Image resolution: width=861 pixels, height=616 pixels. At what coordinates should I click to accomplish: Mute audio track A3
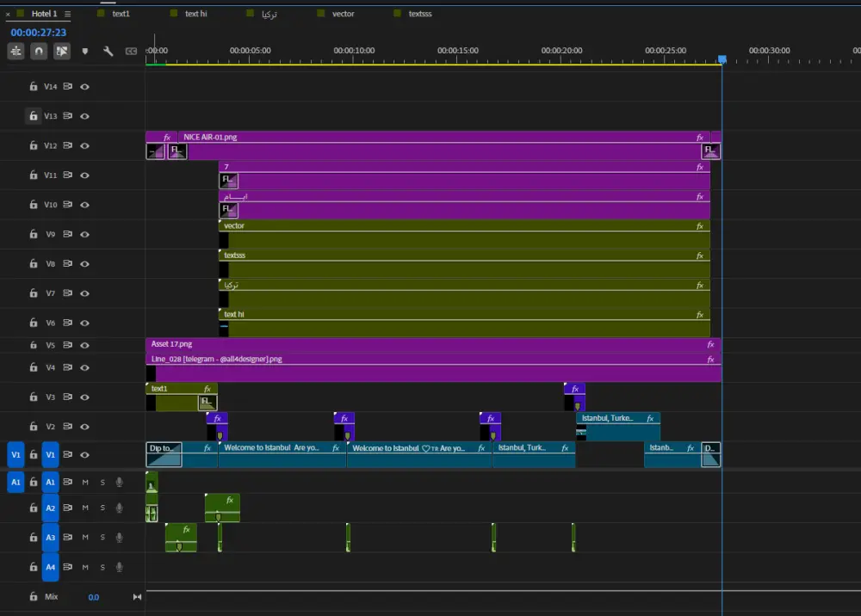85,537
